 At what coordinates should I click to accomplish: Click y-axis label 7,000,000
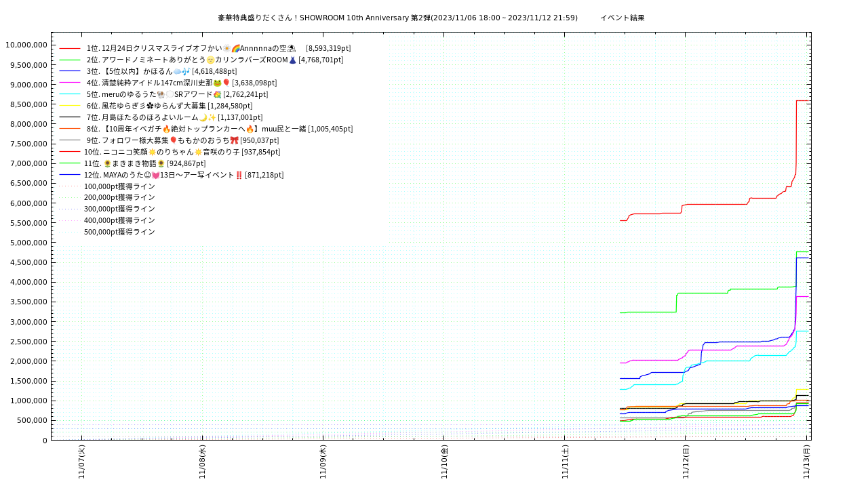[x=28, y=163]
